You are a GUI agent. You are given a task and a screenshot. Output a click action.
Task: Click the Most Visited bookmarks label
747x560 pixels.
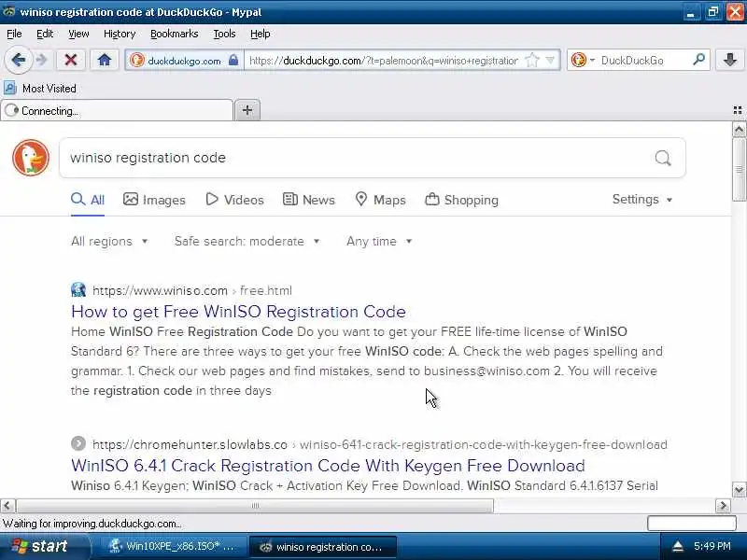pyautogui.click(x=49, y=89)
